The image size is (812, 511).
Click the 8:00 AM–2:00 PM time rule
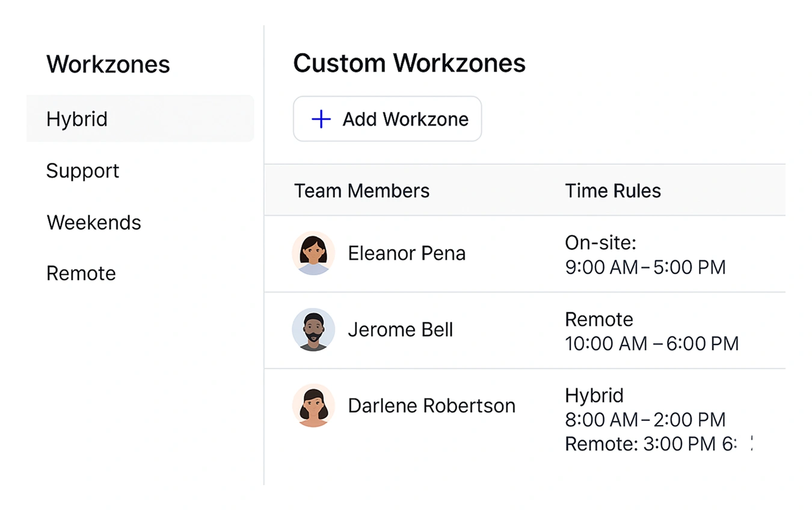[645, 420]
